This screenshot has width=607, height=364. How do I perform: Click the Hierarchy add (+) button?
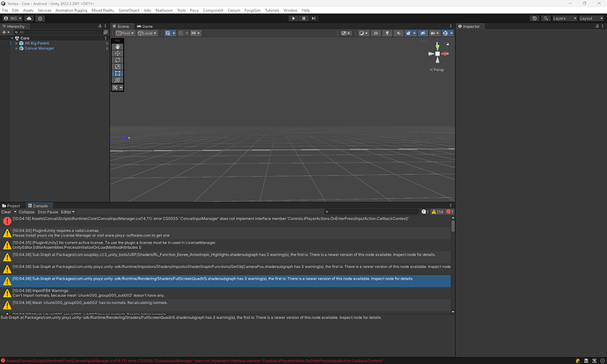coord(5,33)
